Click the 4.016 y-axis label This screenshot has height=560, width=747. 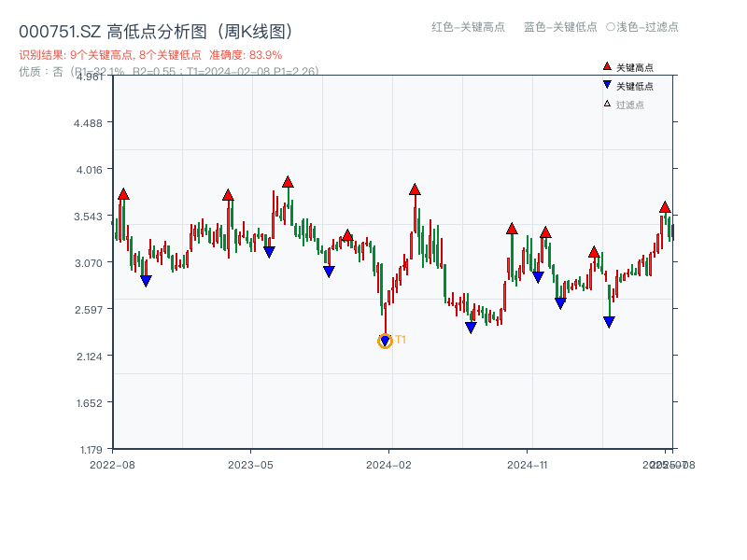89,170
